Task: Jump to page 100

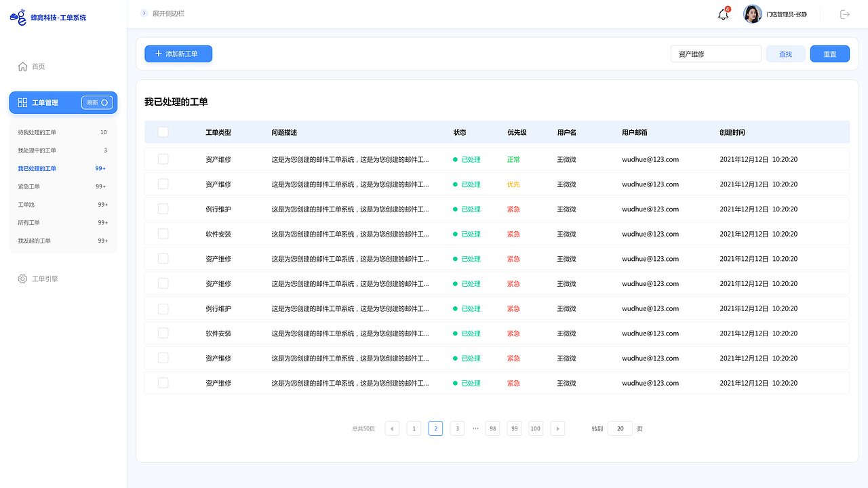Action: (536, 428)
